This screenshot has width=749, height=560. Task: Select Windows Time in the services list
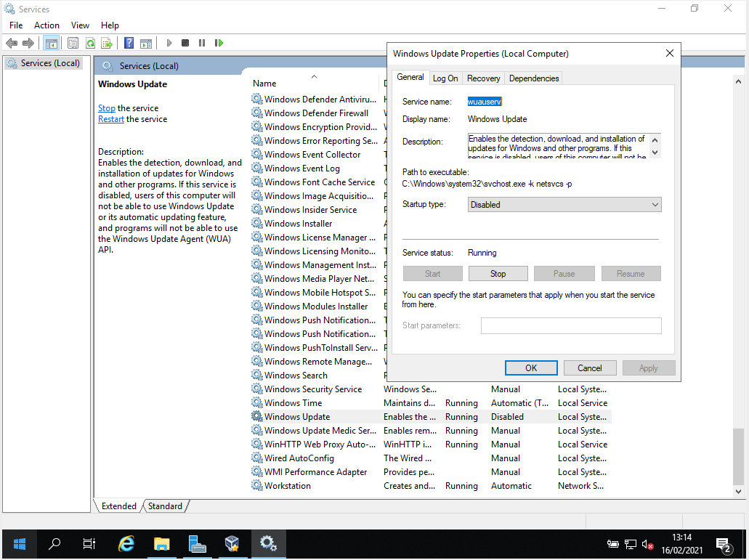click(293, 402)
